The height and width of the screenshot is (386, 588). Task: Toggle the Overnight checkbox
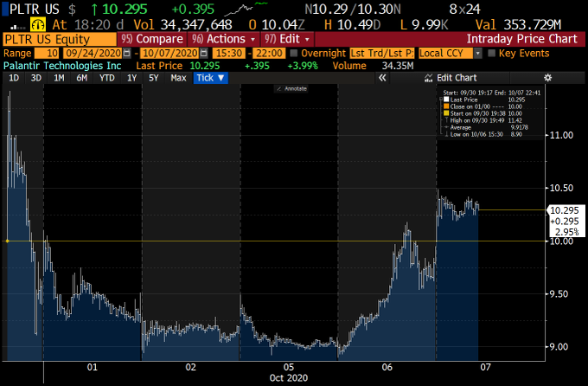pyautogui.click(x=294, y=53)
